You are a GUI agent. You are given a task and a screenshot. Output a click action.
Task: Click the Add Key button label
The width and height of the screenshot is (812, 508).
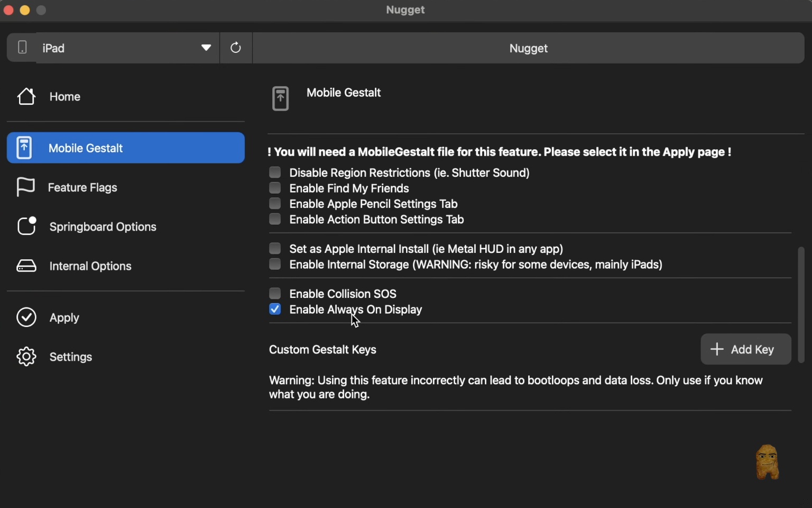(x=752, y=350)
